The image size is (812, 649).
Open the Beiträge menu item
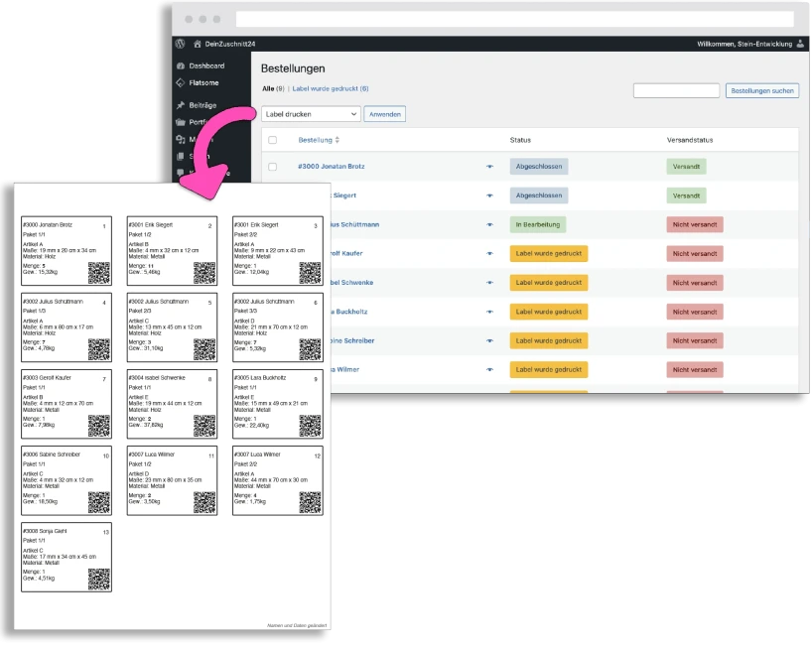pyautogui.click(x=203, y=105)
